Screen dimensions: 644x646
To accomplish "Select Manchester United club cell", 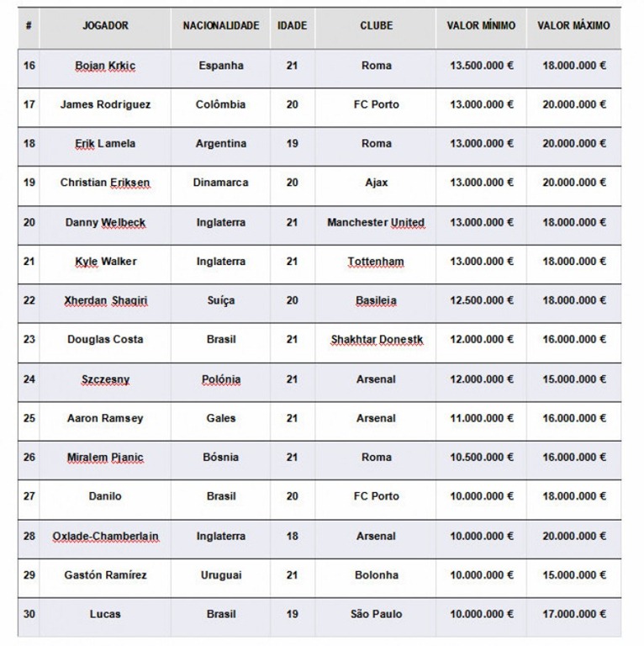I will coord(376,222).
